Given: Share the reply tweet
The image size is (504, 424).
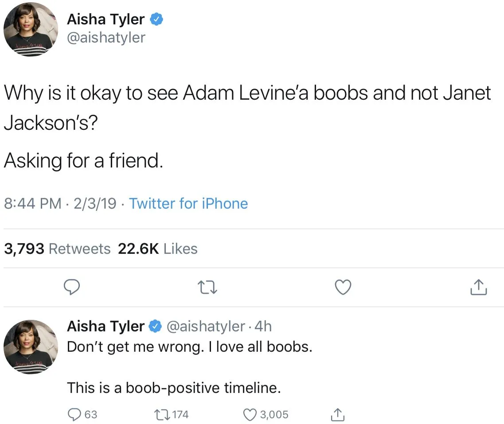Looking at the screenshot, I should click(x=337, y=414).
